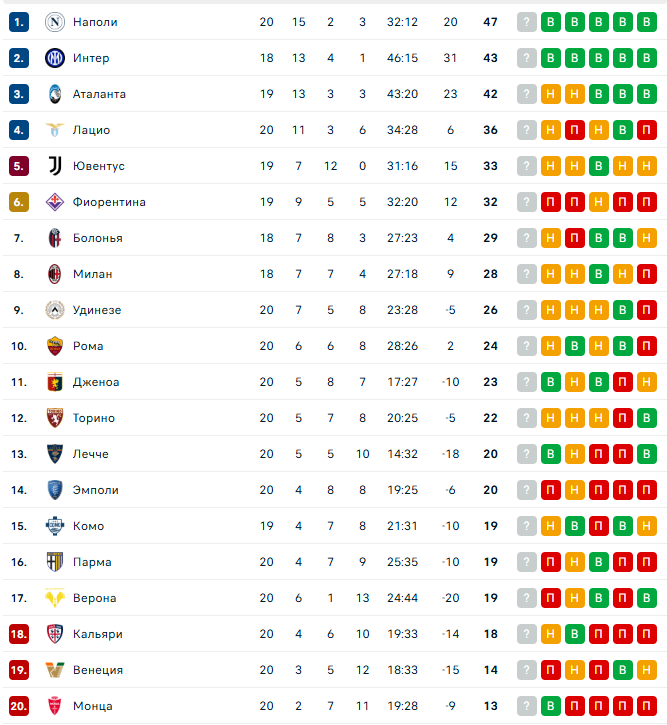Viewport: 667px width, 725px height.
Task: Select the Verona yellow club logo
Action: click(x=55, y=598)
